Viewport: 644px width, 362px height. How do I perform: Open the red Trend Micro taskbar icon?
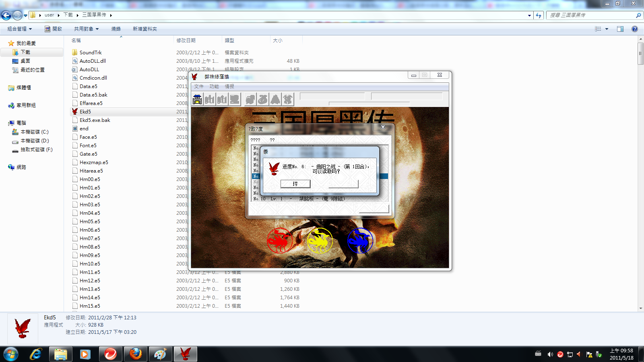click(x=110, y=354)
